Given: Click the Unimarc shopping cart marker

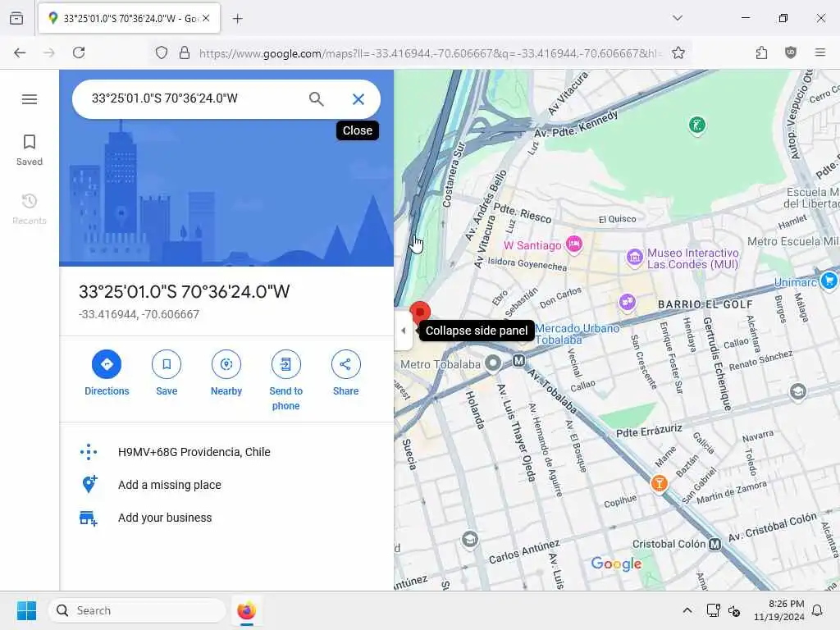Looking at the screenshot, I should point(829,280).
